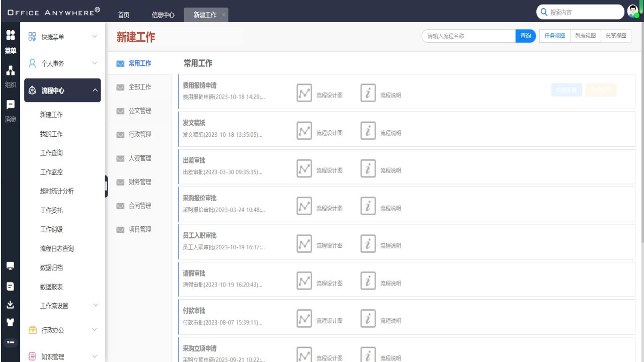The width and height of the screenshot is (644, 362).
Task: Switch to the 信息中心 tab
Action: (x=163, y=15)
